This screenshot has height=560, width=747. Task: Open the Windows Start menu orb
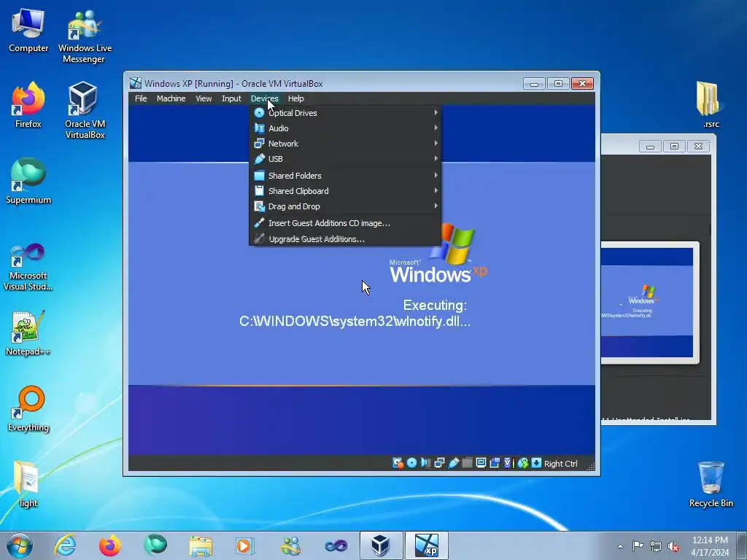tap(20, 545)
